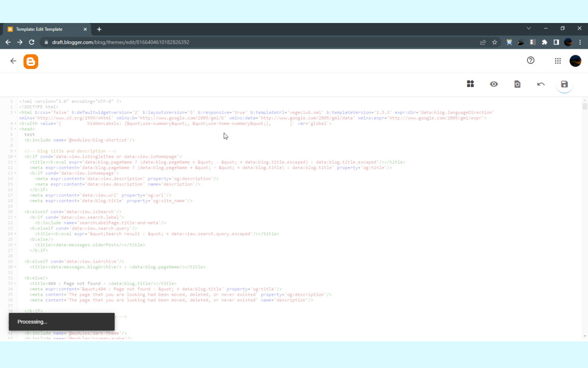
Task: Reload the page with the refresh button
Action: coord(31,42)
